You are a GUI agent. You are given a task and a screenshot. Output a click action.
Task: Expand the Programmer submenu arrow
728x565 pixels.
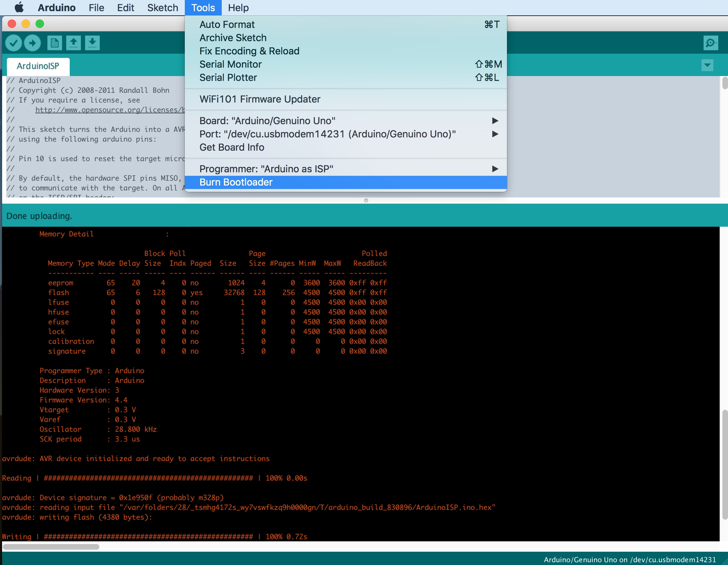click(495, 169)
